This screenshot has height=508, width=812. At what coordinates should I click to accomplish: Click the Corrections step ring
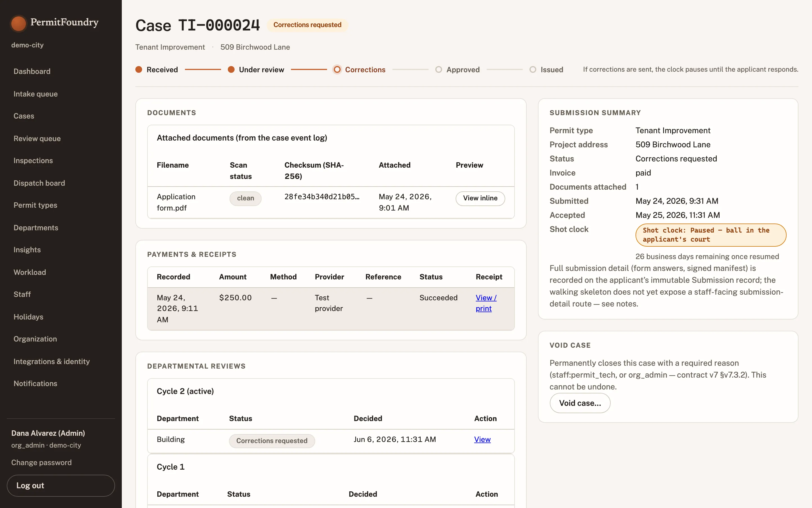(x=337, y=69)
